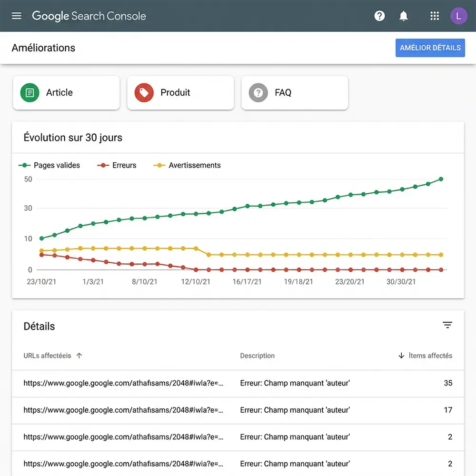Select the green Article document icon
476x476 pixels.
coord(29,93)
